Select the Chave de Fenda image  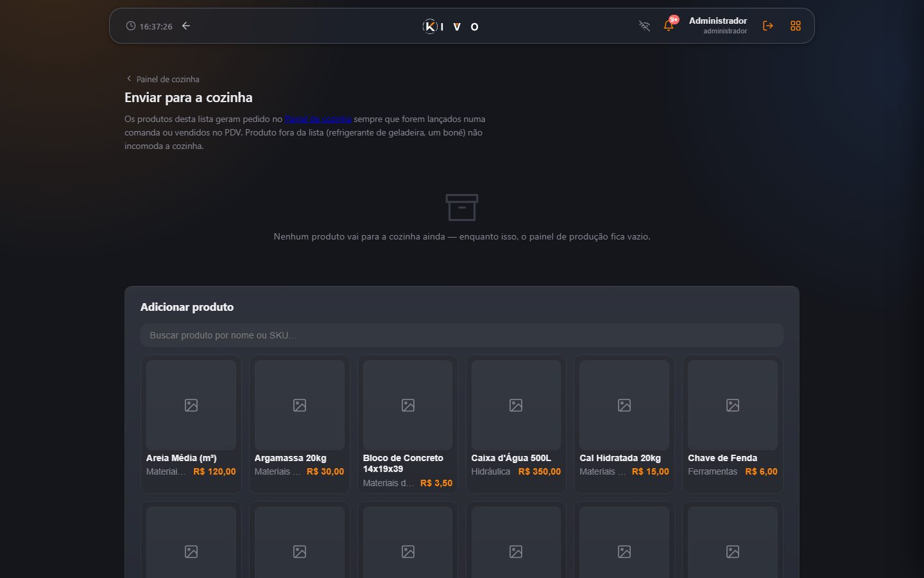[733, 405]
